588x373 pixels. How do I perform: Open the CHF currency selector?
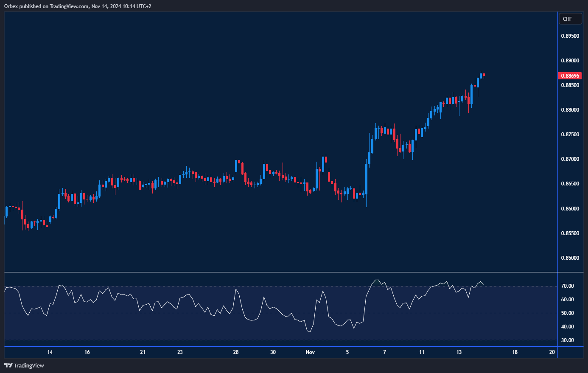coord(570,19)
